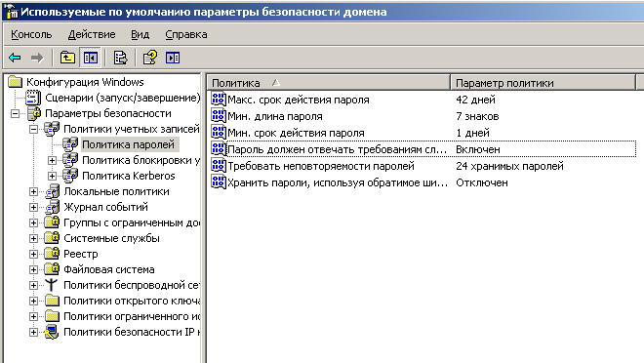This screenshot has width=644, height=363.
Task: Expand Политики безопасности IP node
Action: 34,332
